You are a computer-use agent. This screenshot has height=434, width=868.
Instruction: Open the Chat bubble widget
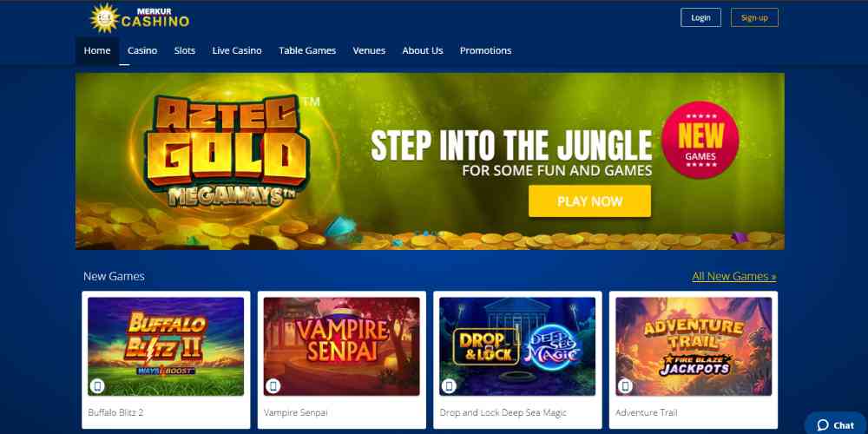[836, 424]
